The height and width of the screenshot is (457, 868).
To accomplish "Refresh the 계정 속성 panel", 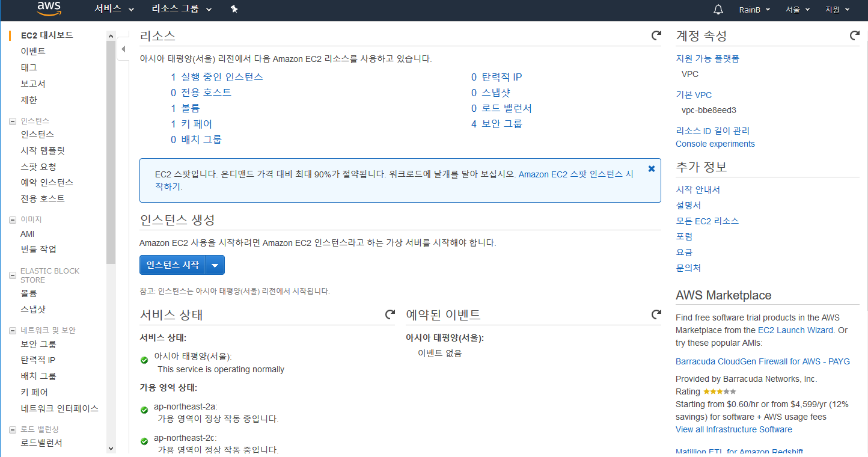I will [x=855, y=35].
